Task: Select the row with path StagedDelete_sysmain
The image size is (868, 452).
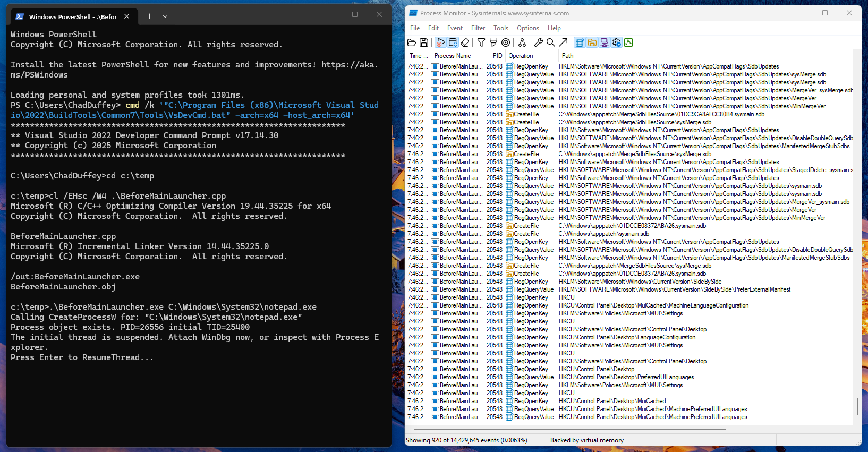Action: (x=630, y=170)
